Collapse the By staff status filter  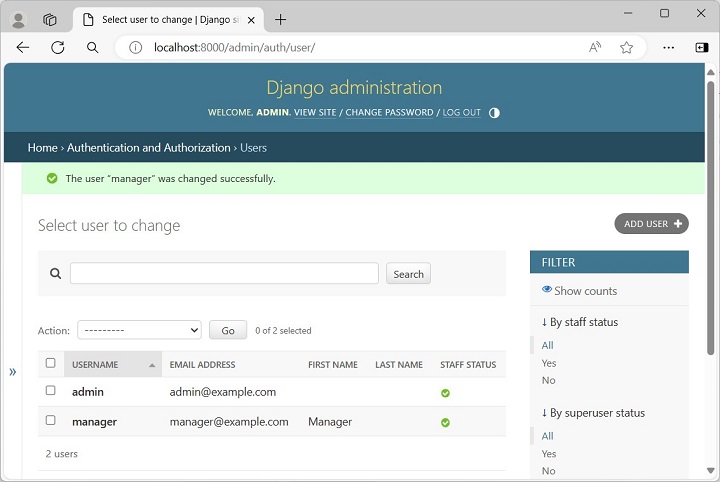(579, 322)
